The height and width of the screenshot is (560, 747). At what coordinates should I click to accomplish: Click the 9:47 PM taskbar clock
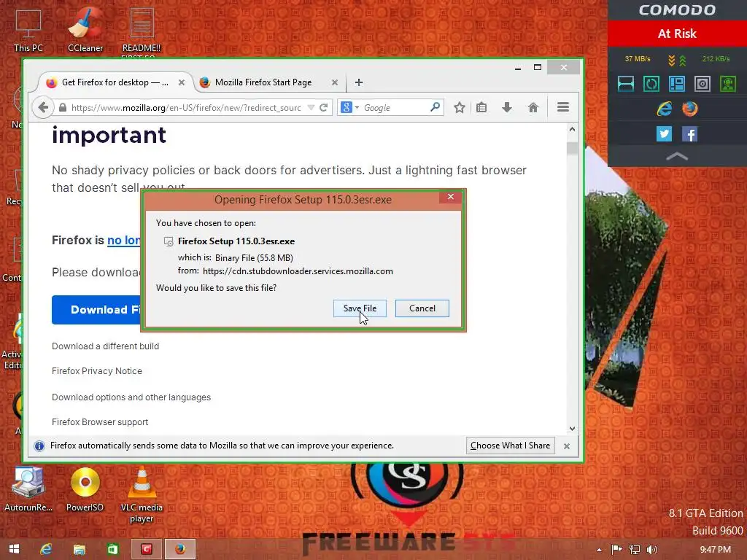tap(715, 550)
